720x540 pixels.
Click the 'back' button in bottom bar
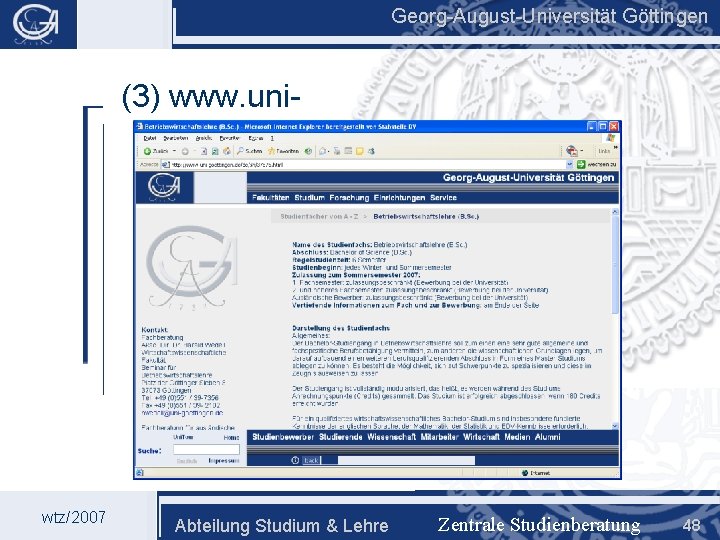(311, 460)
